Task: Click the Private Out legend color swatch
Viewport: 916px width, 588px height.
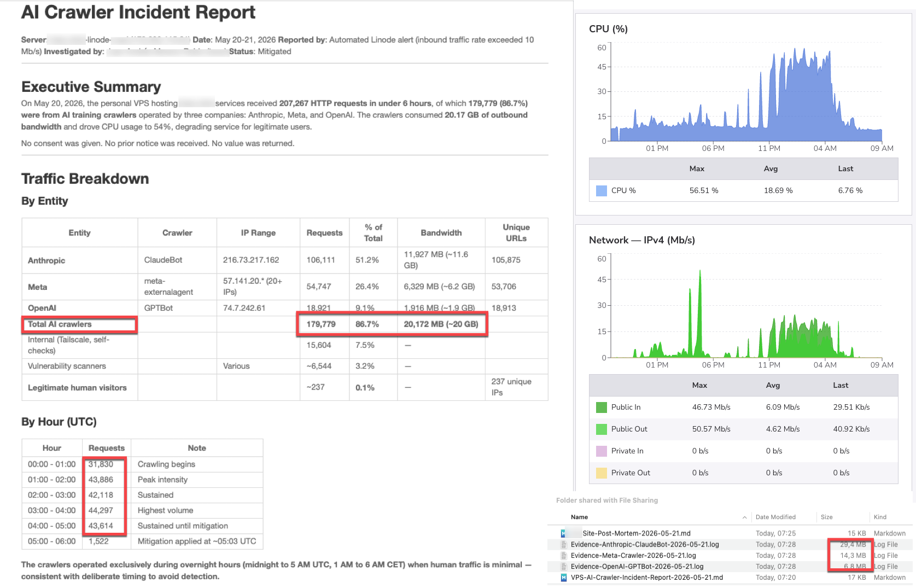Action: [x=601, y=473]
